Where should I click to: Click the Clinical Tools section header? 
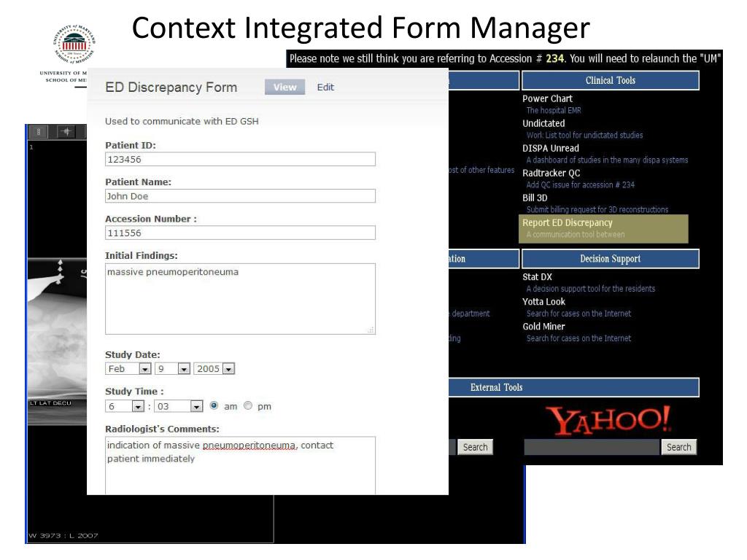[611, 80]
